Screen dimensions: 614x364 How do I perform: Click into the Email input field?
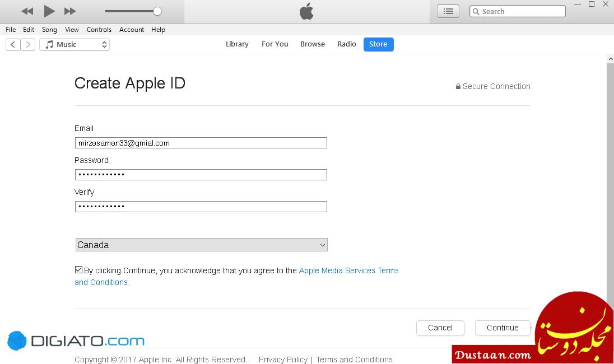coord(201,143)
